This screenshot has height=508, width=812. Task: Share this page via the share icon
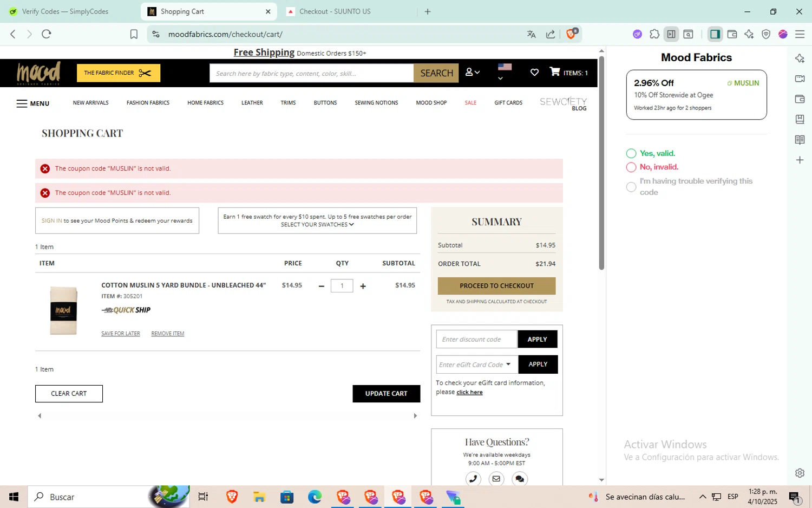pos(551,34)
